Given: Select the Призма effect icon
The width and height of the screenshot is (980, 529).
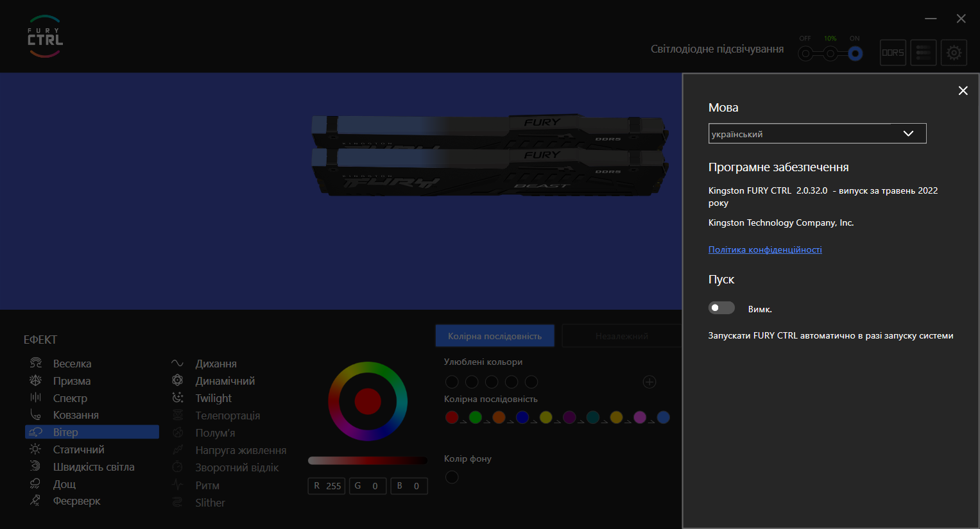Looking at the screenshot, I should tap(36, 381).
